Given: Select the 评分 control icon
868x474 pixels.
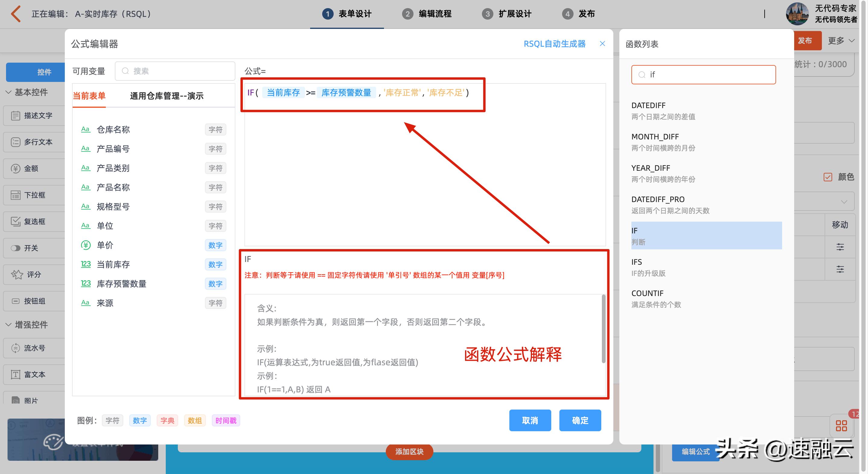Looking at the screenshot, I should (17, 274).
